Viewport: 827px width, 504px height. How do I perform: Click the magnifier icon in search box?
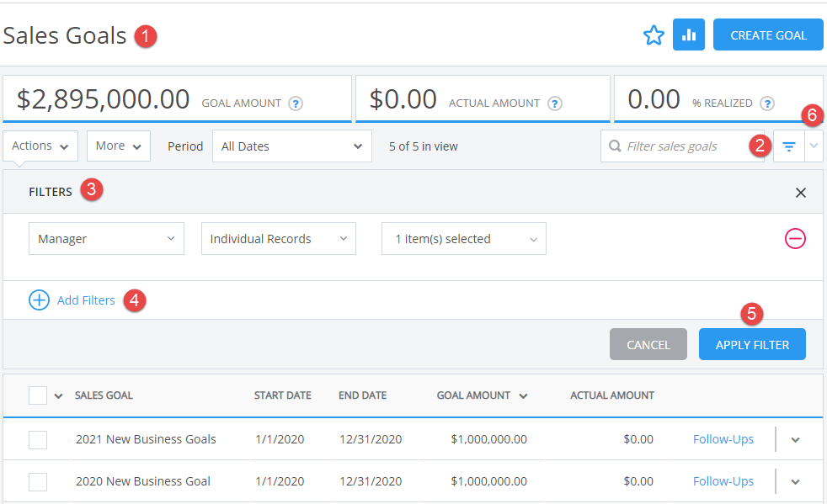tap(615, 146)
